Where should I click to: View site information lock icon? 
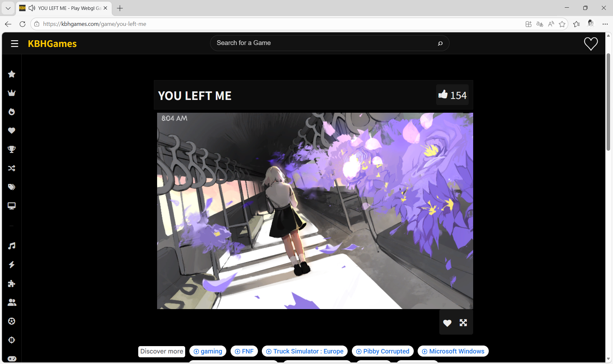coord(37,24)
